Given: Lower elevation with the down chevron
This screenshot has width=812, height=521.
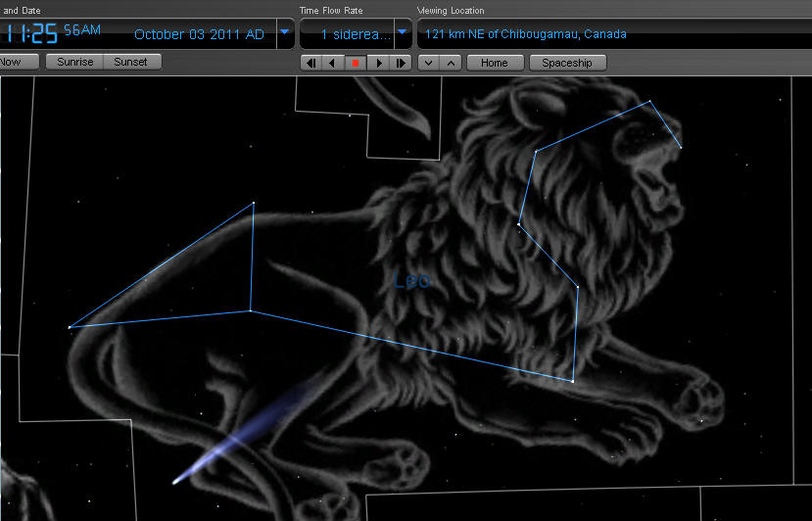Looking at the screenshot, I should pyautogui.click(x=429, y=63).
